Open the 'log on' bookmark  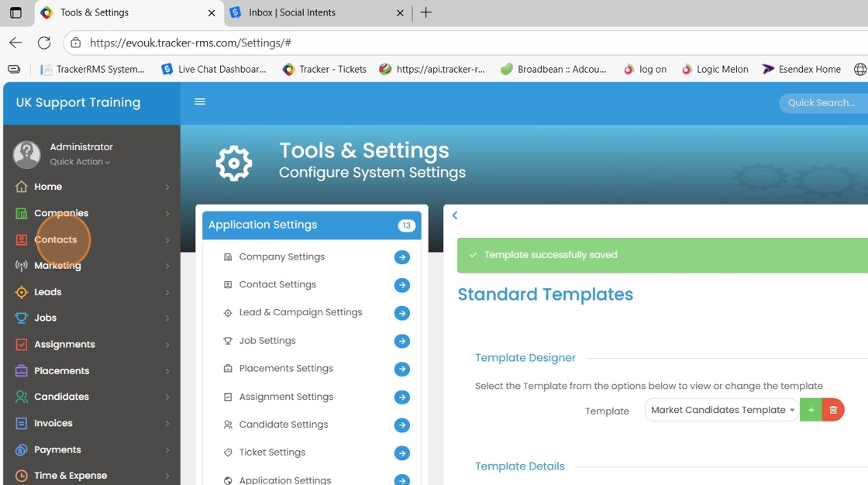click(x=646, y=69)
